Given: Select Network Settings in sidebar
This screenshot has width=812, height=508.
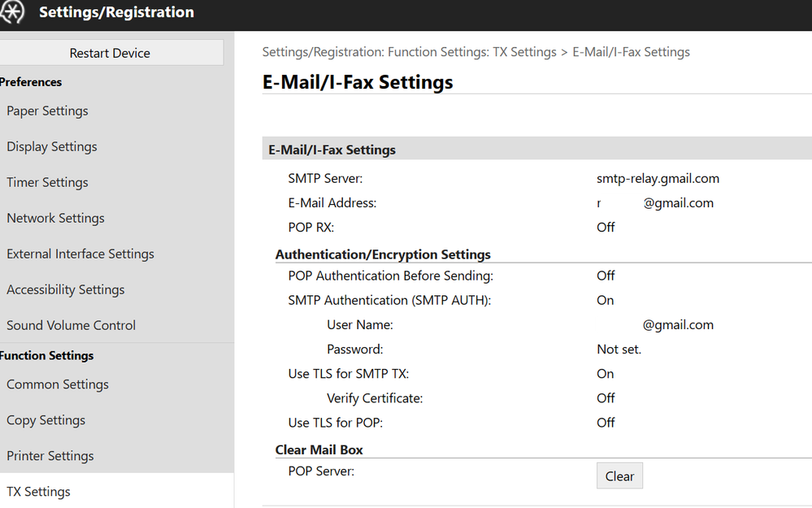Looking at the screenshot, I should coord(55,219).
